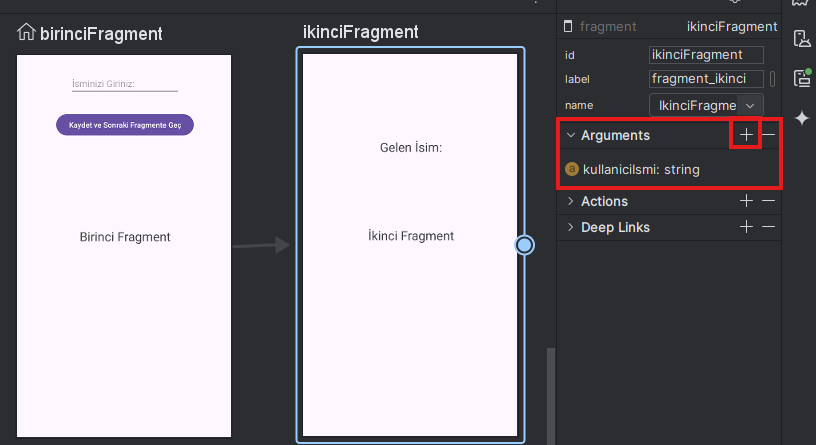The image size is (816, 445).
Task: Open the Device Manager side panel
Action: point(801,38)
